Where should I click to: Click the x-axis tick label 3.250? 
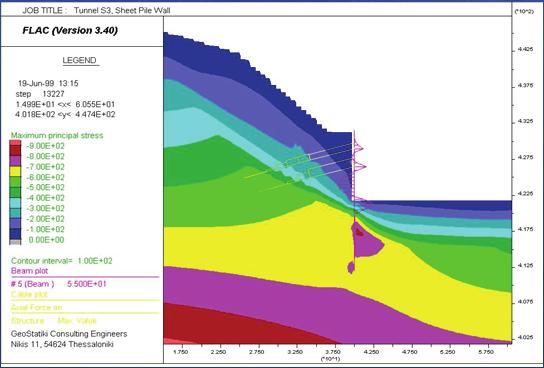tap(295, 352)
